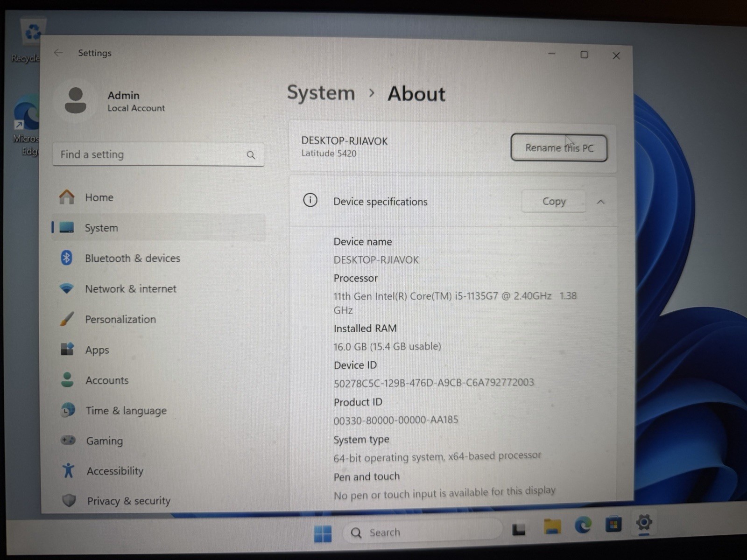The width and height of the screenshot is (747, 560).
Task: Click the Latitude 5420 model label
Action: (329, 153)
